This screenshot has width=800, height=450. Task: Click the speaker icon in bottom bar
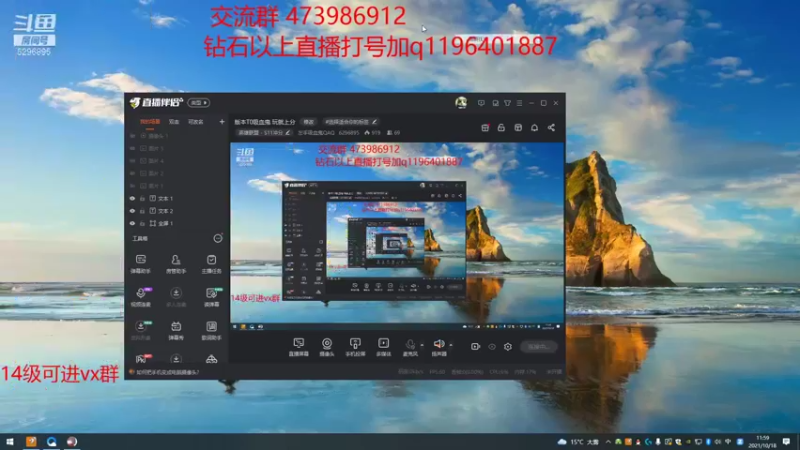438,346
